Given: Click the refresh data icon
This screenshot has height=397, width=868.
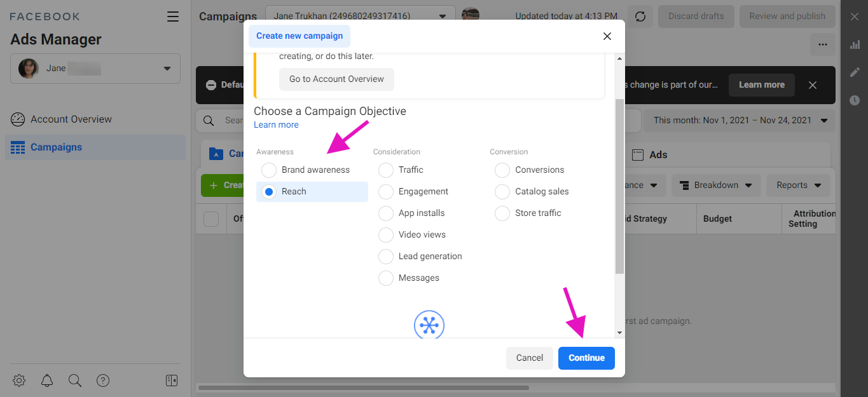Looking at the screenshot, I should pos(640,17).
